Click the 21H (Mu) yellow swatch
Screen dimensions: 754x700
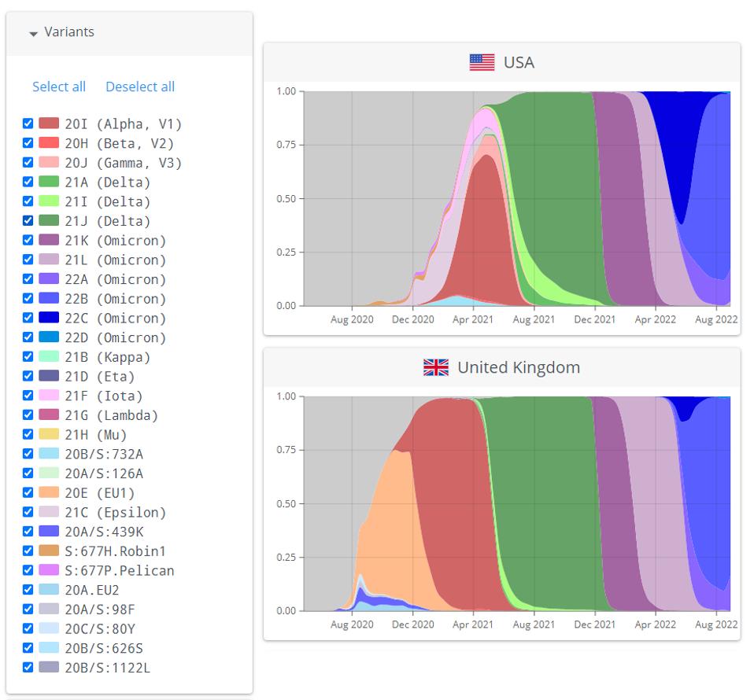pyautogui.click(x=49, y=435)
